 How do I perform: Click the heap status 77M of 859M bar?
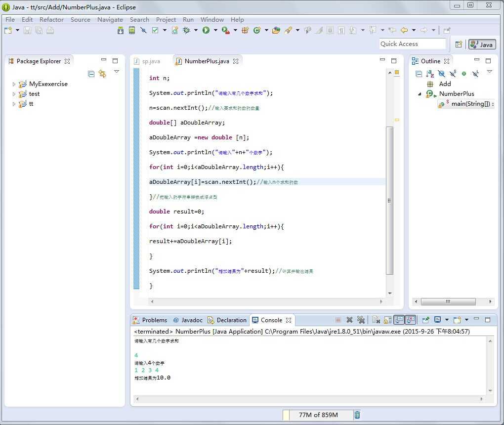[318, 415]
